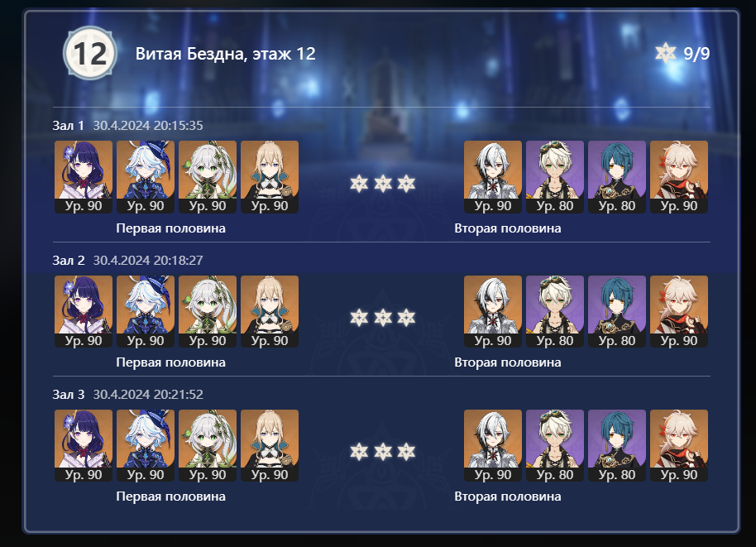Select Xingqiu portrait in Зал 1
The height and width of the screenshot is (547, 756).
tap(617, 176)
